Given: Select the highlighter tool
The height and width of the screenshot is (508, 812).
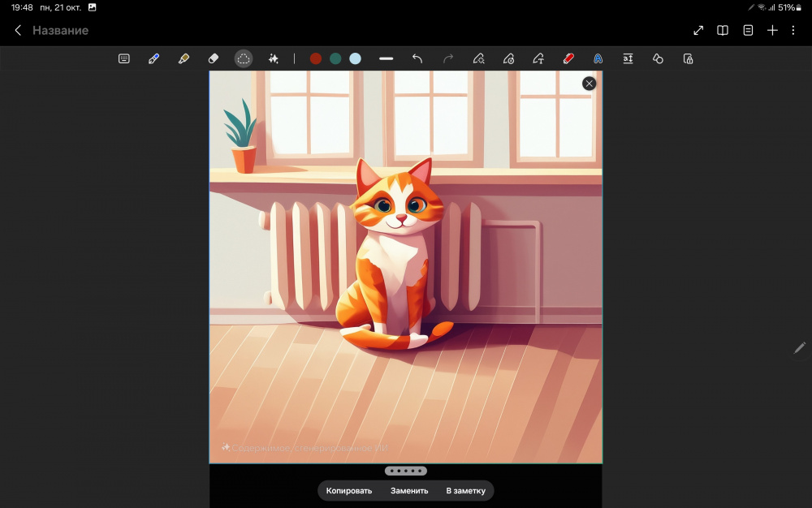Looking at the screenshot, I should 184,58.
